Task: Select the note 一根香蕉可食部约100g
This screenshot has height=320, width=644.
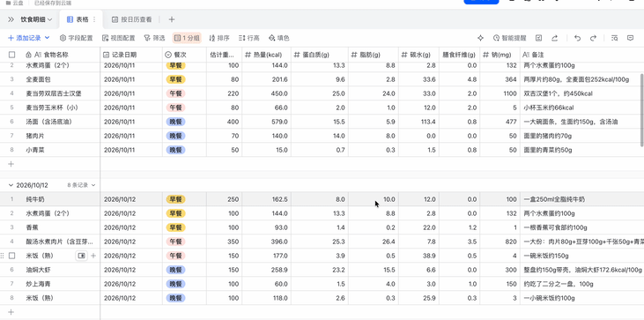Action: pos(581,227)
